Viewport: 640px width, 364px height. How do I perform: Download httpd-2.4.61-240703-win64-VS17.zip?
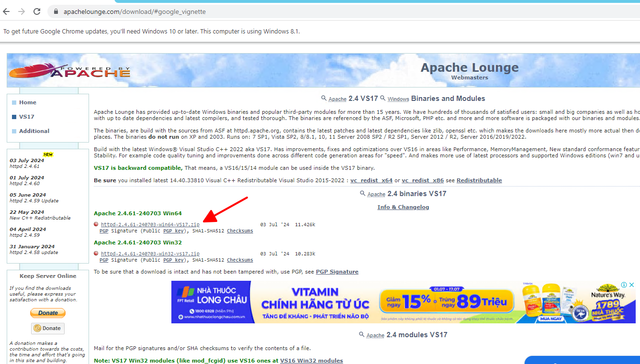tap(150, 224)
